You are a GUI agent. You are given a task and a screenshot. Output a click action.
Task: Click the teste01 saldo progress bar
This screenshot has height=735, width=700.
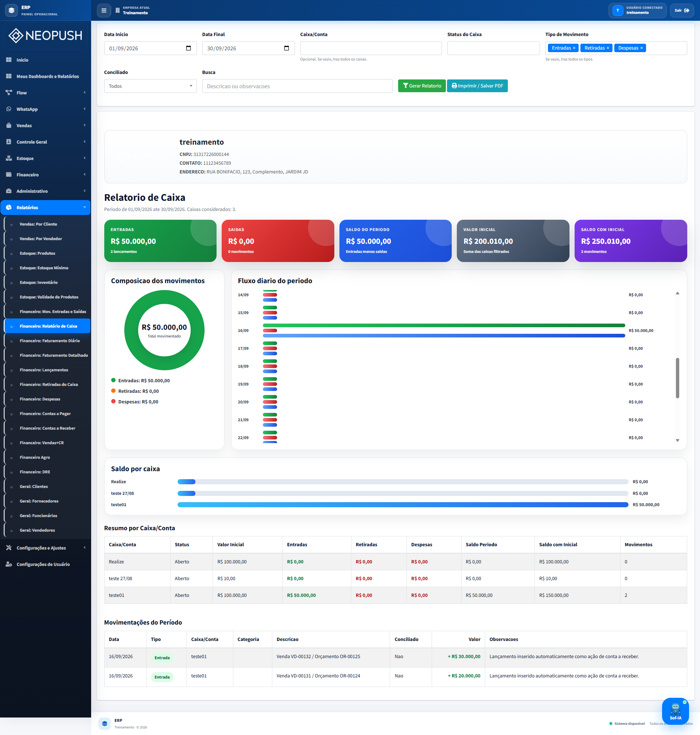[402, 505]
